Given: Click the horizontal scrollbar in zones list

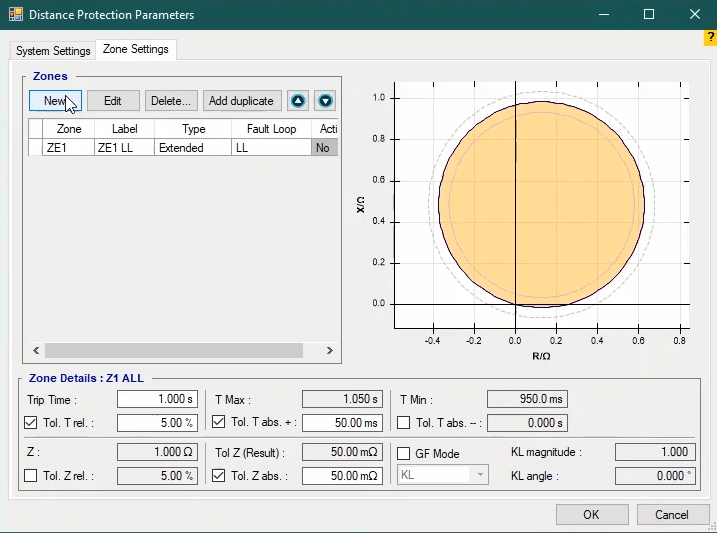Looking at the screenshot, I should click(173, 351).
